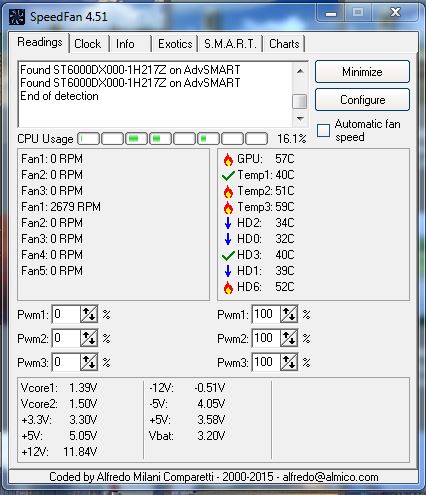Click the log scrollbar up arrow
The height and width of the screenshot is (495, 426).
pos(300,71)
